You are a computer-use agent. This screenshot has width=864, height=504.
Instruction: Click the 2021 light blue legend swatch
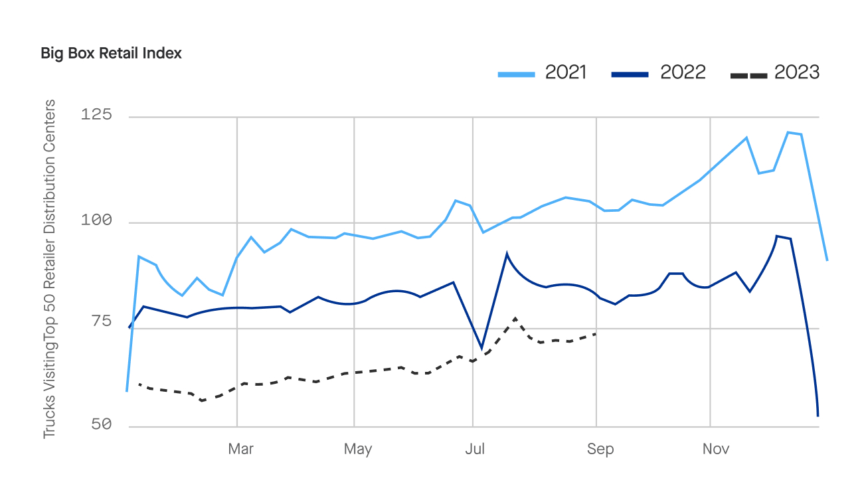[x=516, y=74]
